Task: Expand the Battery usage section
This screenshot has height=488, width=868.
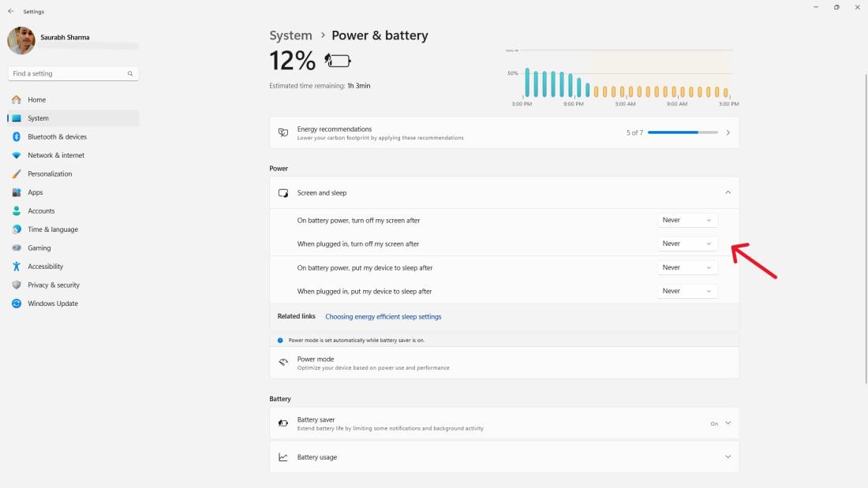Action: point(728,457)
